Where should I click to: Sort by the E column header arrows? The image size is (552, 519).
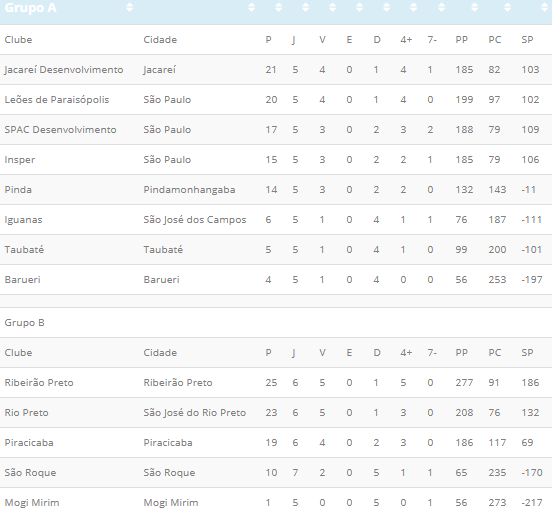pyautogui.click(x=359, y=7)
